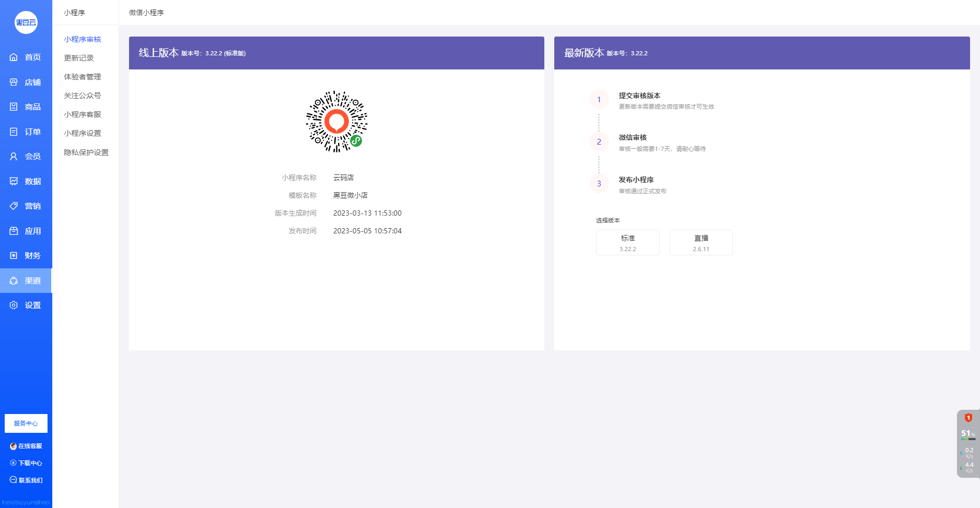This screenshot has height=508, width=980.
Task: Select 小程序审核 submenu item
Action: pyautogui.click(x=83, y=39)
